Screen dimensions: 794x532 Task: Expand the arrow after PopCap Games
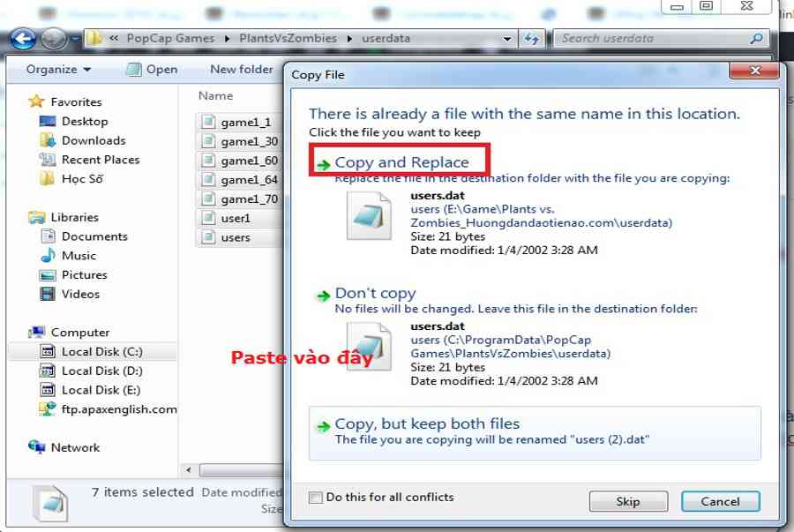228,39
